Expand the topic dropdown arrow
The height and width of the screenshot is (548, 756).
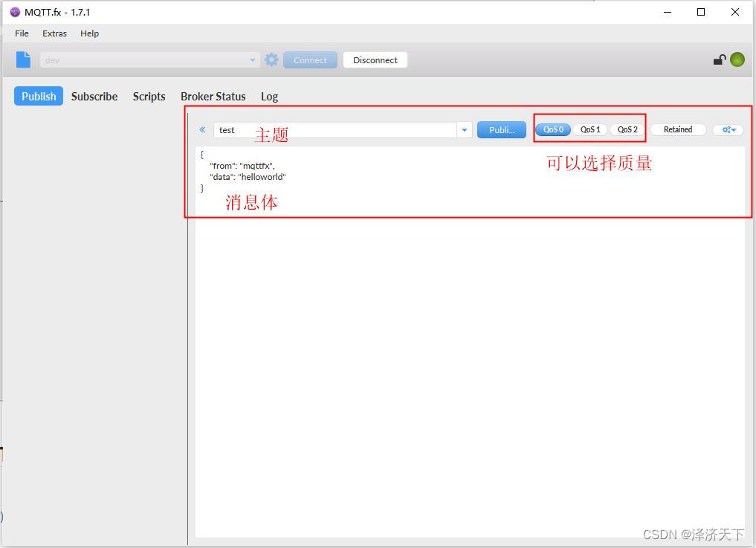tap(465, 130)
